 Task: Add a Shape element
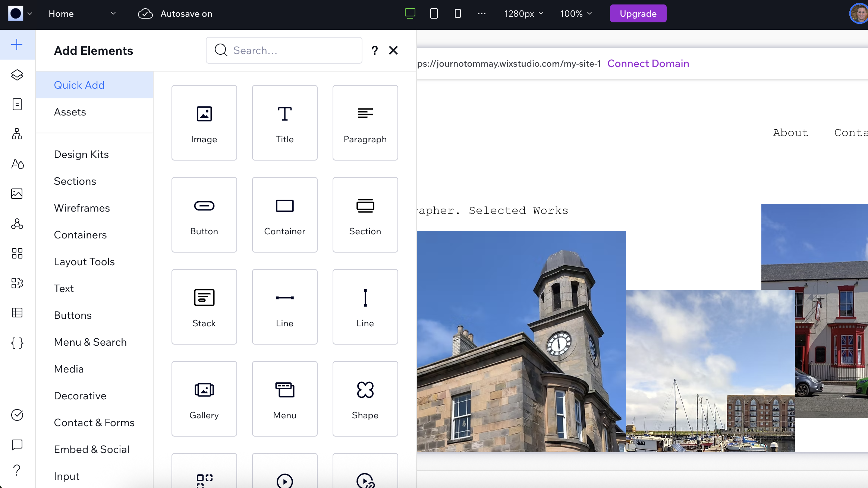click(365, 399)
